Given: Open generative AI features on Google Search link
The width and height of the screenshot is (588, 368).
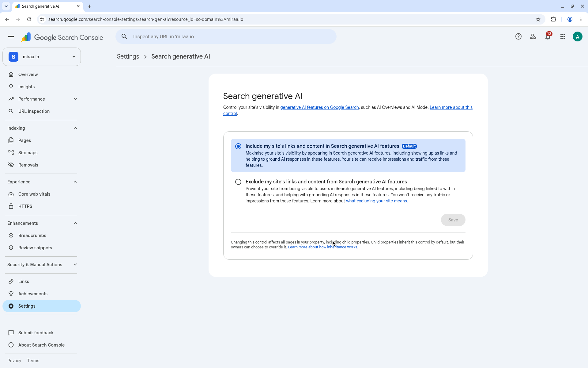Looking at the screenshot, I should click(319, 107).
